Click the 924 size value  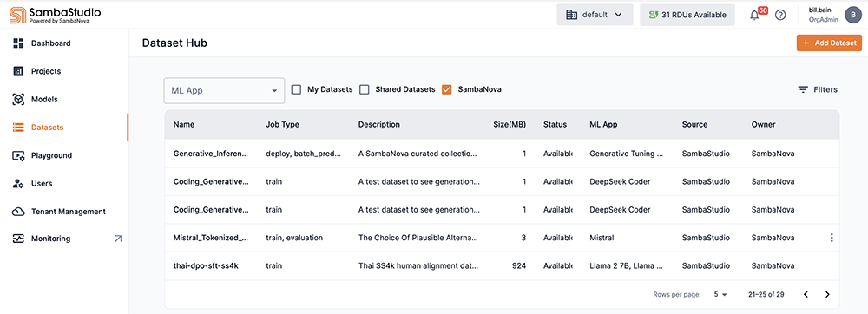(520, 266)
